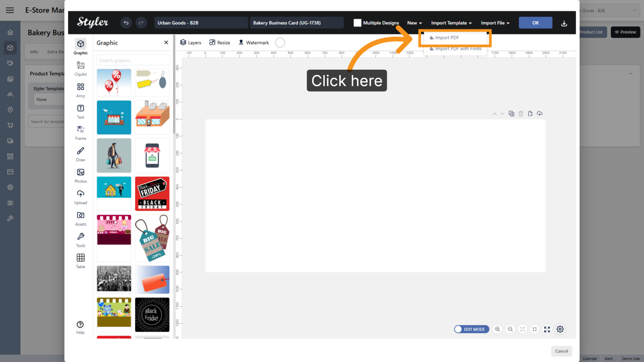Image resolution: width=644 pixels, height=362 pixels.
Task: Select the orange blank tag graphic
Action: 152,280
